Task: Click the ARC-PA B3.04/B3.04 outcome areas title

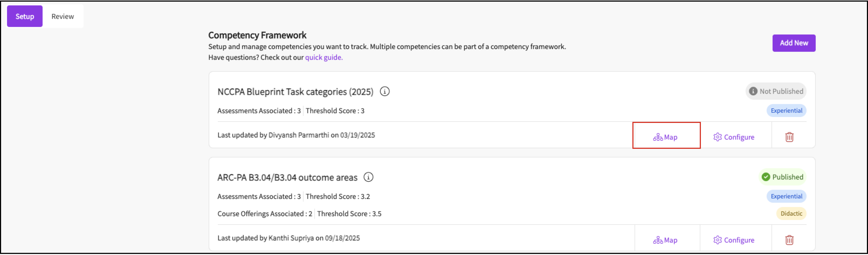Action: tap(287, 178)
